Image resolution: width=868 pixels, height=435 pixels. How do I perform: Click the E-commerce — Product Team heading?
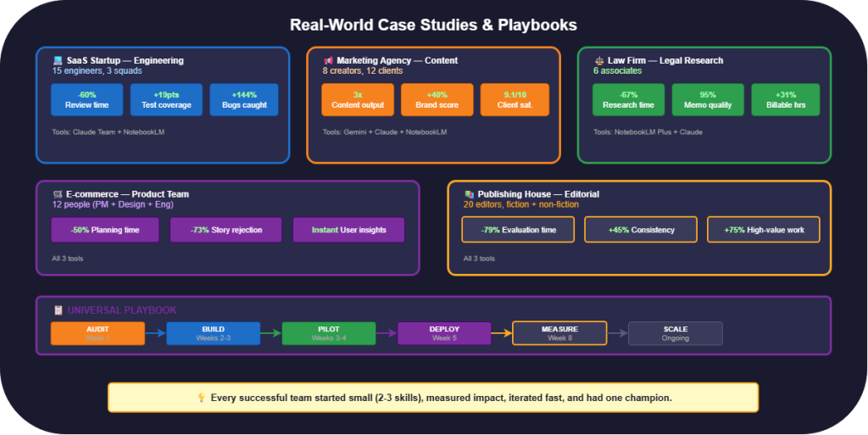click(127, 194)
